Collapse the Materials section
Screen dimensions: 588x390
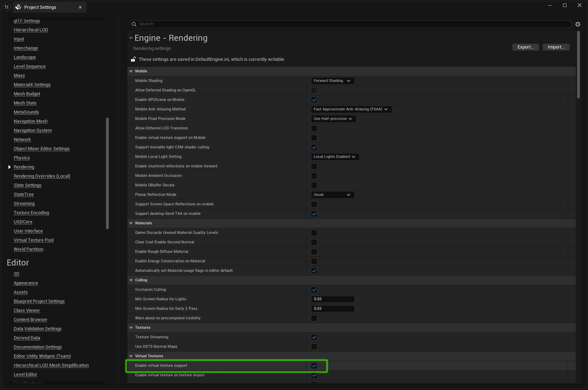(x=131, y=223)
